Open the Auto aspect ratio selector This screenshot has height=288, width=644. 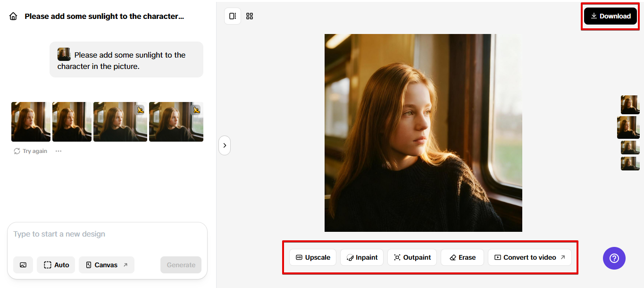pos(56,265)
